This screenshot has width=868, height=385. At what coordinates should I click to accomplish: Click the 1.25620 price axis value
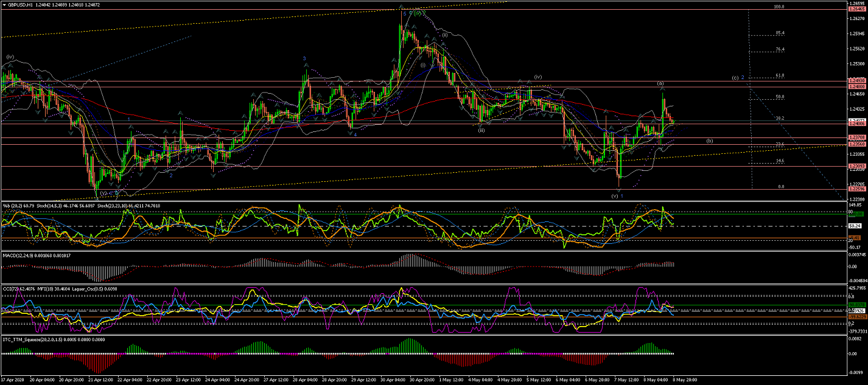(858, 49)
